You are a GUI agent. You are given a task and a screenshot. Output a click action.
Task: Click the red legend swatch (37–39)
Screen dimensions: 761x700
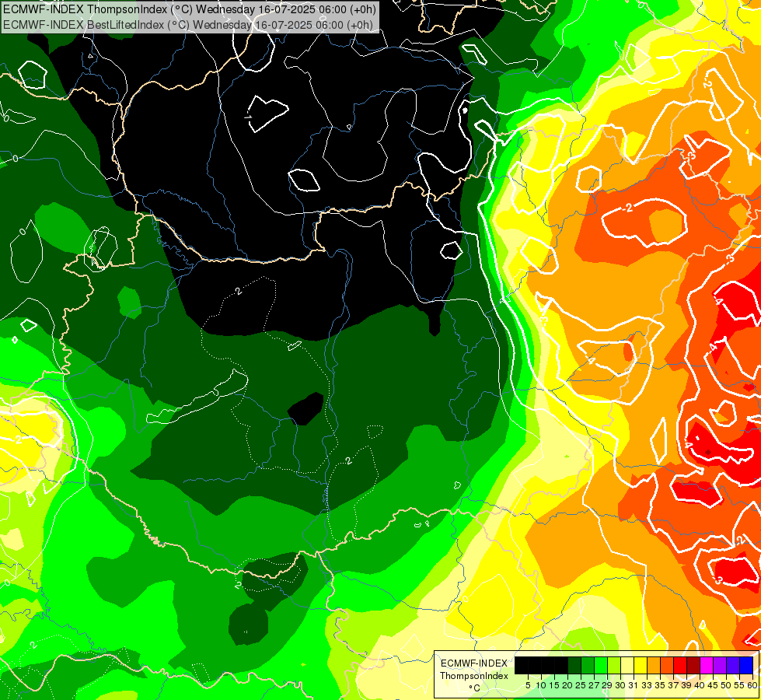coord(680,665)
